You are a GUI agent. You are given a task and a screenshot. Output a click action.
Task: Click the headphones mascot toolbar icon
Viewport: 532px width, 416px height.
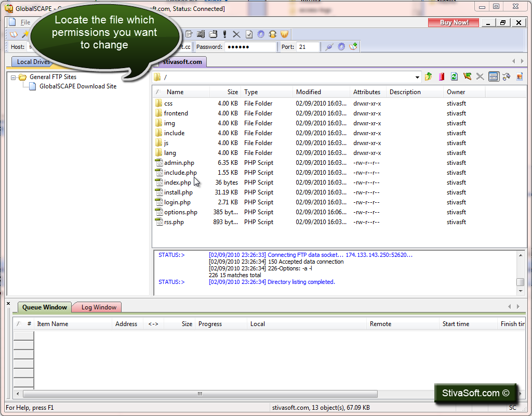[x=272, y=34]
